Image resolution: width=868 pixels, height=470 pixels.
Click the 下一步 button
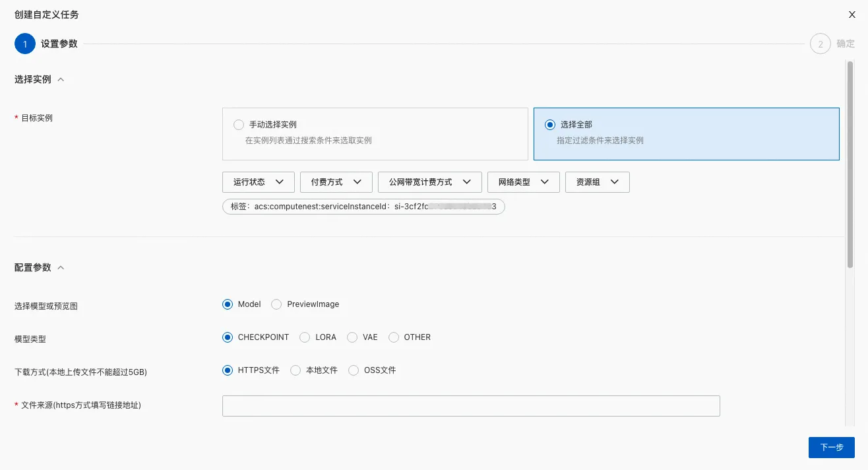(x=832, y=448)
